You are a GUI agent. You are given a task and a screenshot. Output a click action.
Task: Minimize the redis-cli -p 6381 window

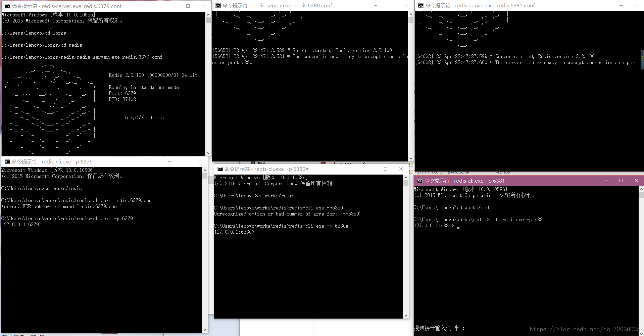coord(606,181)
